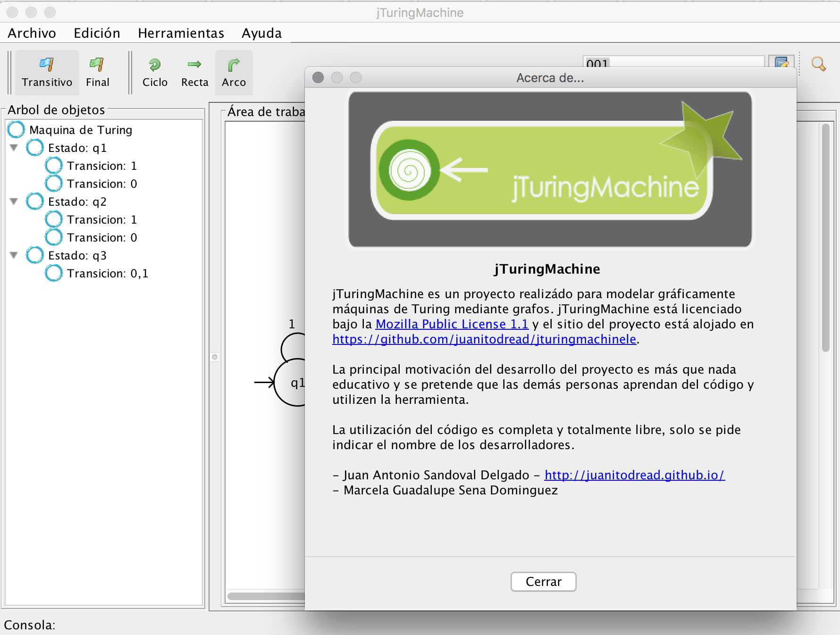Click the magnifying glass search icon
The height and width of the screenshot is (635, 840).
point(818,64)
